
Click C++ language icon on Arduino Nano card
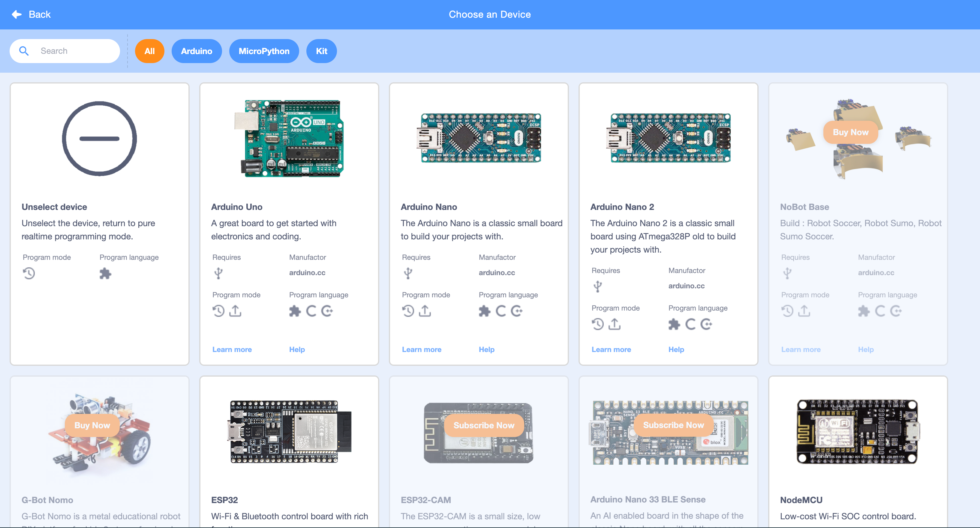(x=517, y=311)
